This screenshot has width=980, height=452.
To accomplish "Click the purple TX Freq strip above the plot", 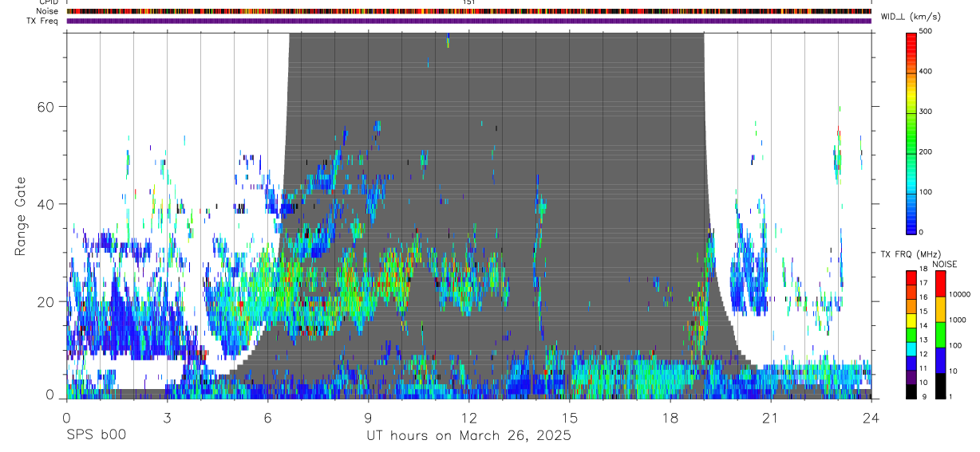I will (469, 21).
